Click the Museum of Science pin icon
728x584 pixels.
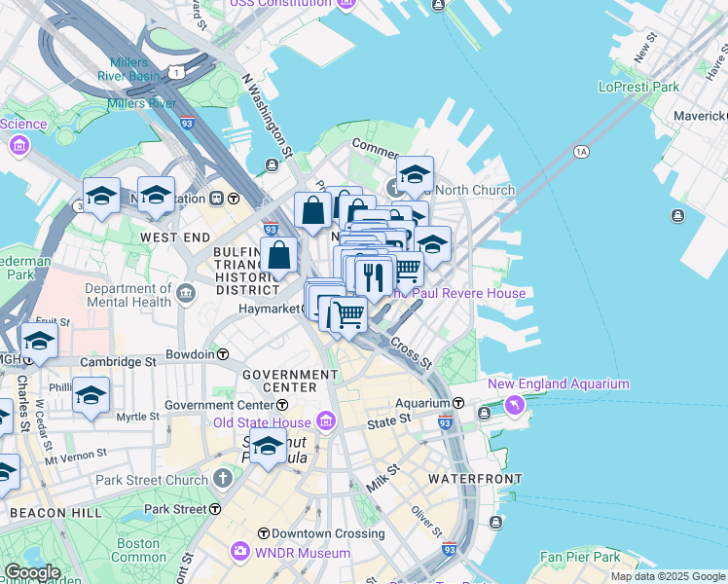coord(19,145)
